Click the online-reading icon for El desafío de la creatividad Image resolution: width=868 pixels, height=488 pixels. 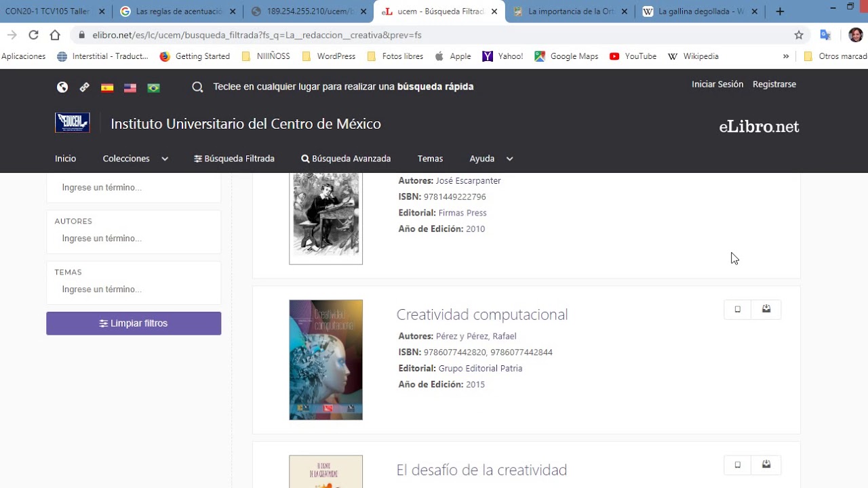tap(738, 465)
